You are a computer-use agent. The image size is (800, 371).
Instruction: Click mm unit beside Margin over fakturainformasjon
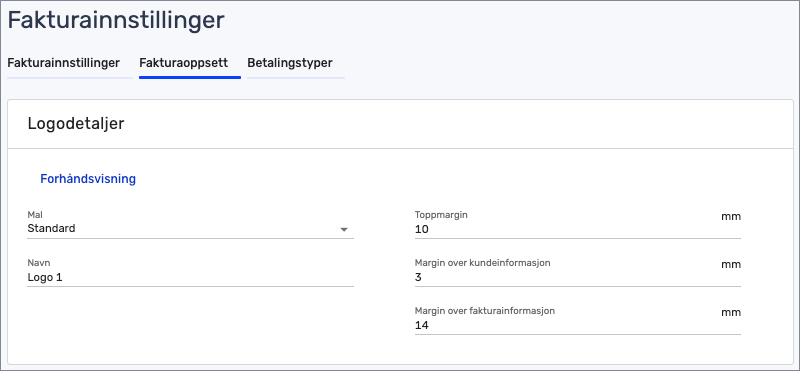731,312
